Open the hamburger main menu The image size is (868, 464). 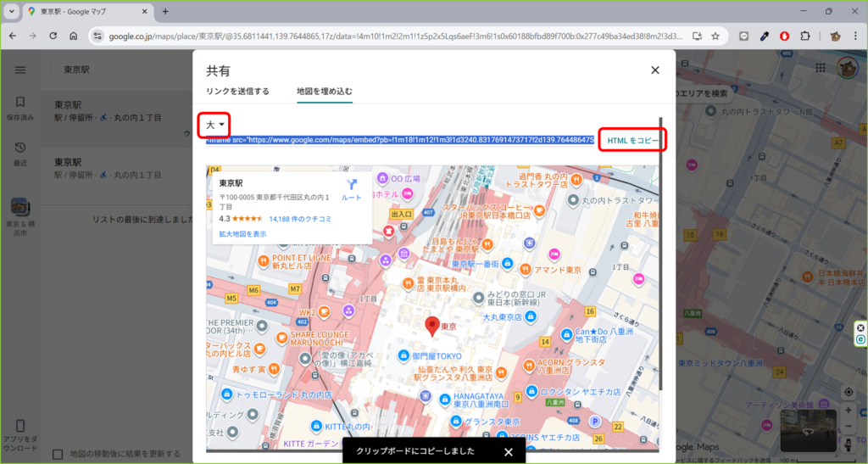pyautogui.click(x=20, y=70)
